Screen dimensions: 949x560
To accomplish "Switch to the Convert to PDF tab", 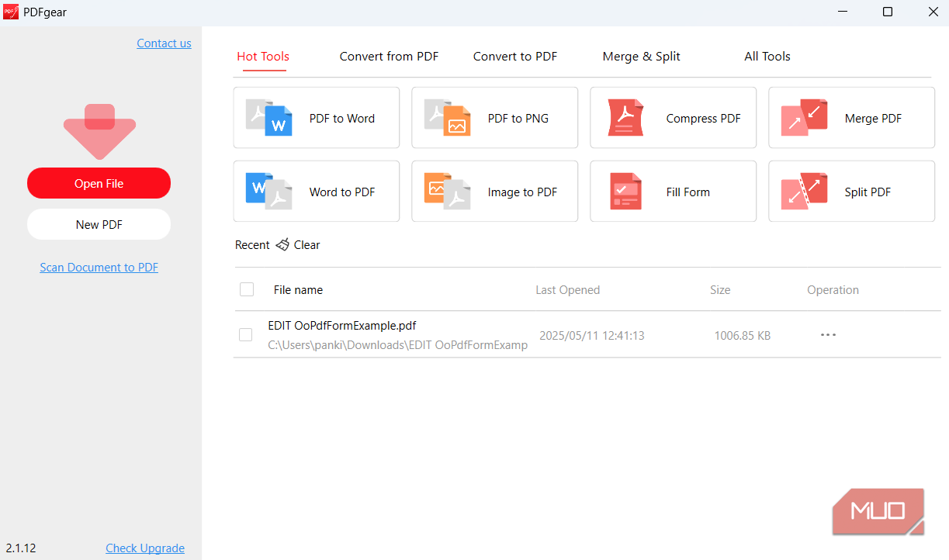I will pos(514,57).
